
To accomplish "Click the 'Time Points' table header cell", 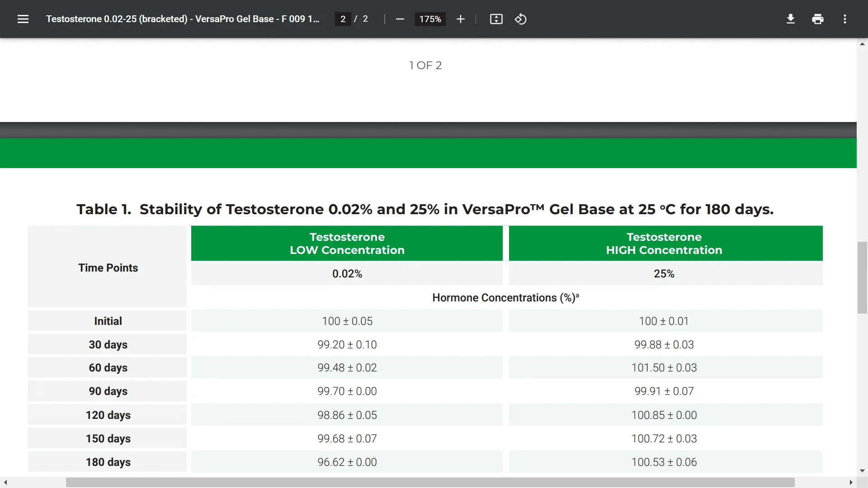I will [108, 267].
